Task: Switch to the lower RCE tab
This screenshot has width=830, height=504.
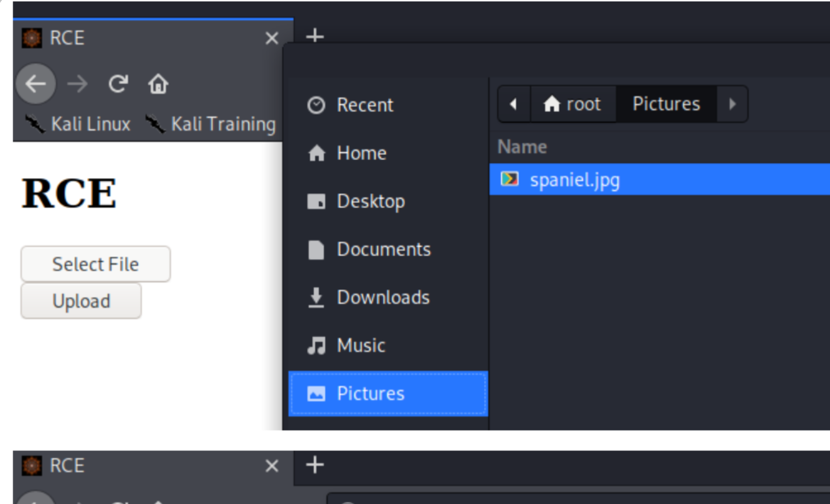Action: point(153,466)
